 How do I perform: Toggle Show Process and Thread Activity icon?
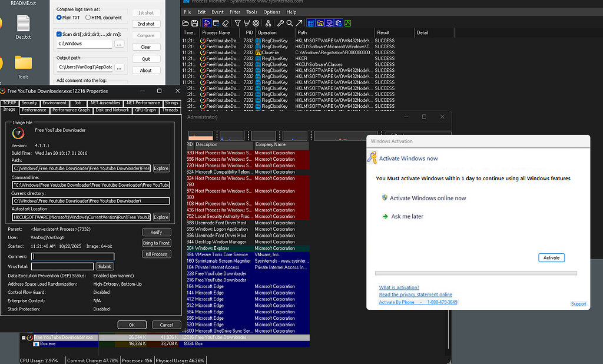coord(339,23)
